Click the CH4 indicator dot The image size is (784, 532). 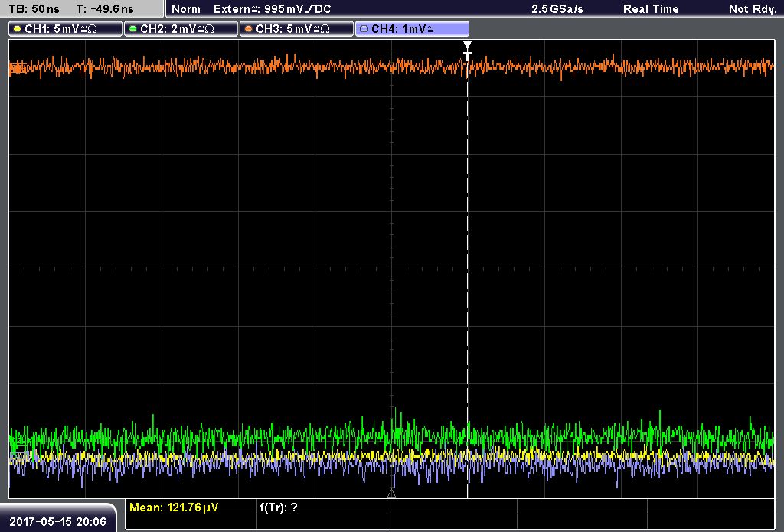pos(364,29)
